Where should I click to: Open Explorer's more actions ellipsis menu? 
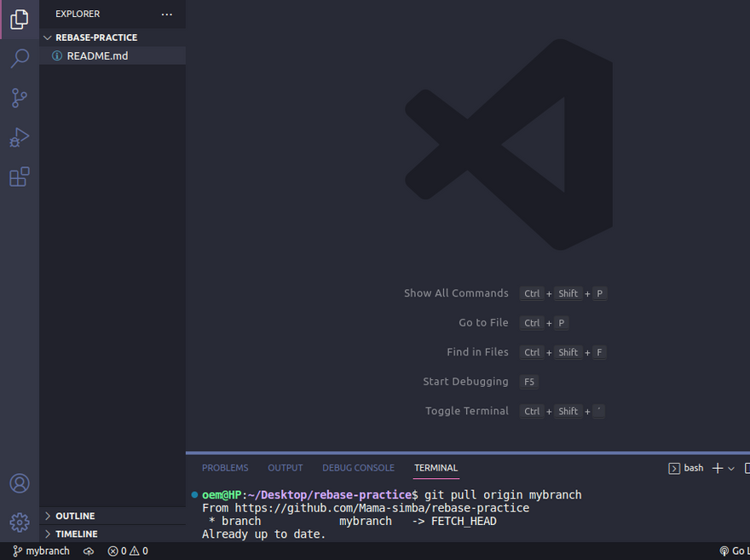pos(166,14)
